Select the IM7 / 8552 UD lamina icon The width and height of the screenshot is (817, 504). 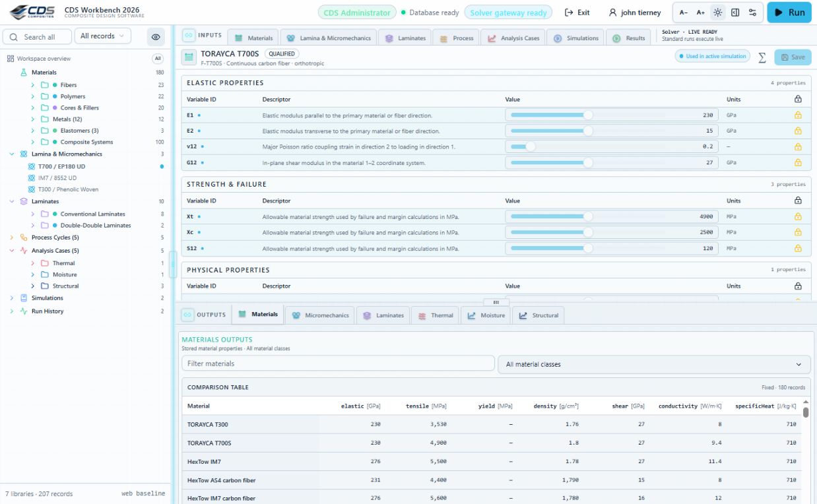coord(31,178)
